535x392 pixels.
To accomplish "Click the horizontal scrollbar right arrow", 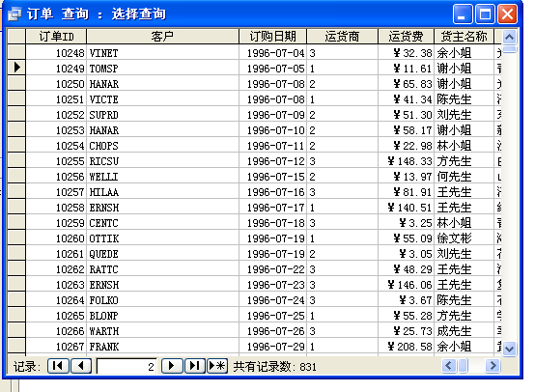I will [x=493, y=365].
